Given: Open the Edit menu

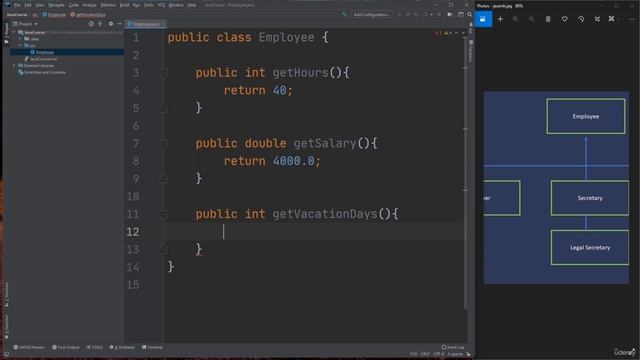Looking at the screenshot, I should point(28,5).
